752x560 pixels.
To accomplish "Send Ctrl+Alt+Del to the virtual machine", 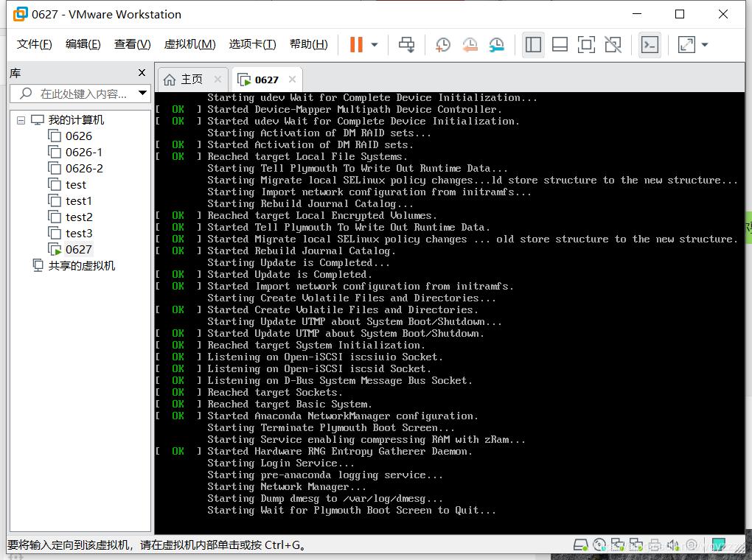I will [406, 45].
